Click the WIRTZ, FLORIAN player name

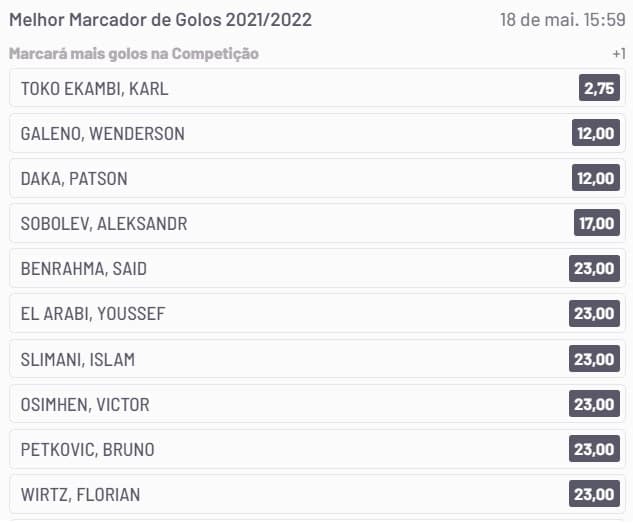tap(80, 494)
